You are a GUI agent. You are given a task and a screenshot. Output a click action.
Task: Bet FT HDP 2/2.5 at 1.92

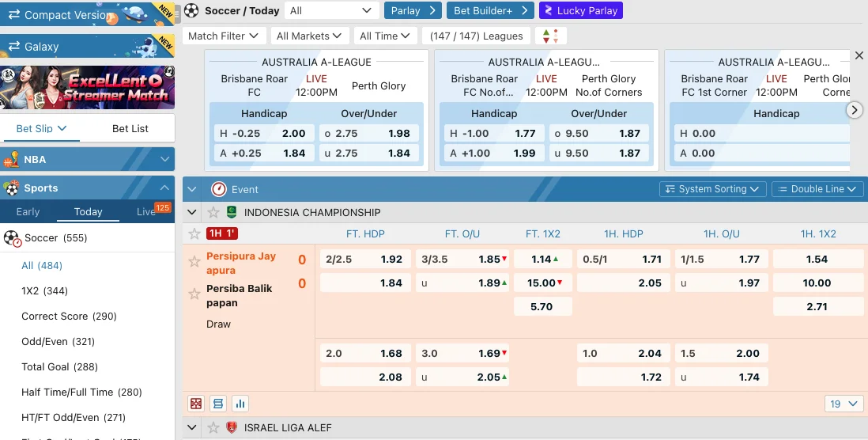tap(366, 259)
